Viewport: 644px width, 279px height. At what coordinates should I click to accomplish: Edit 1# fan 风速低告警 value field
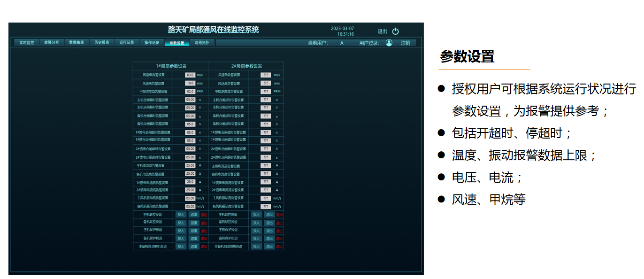click(190, 75)
